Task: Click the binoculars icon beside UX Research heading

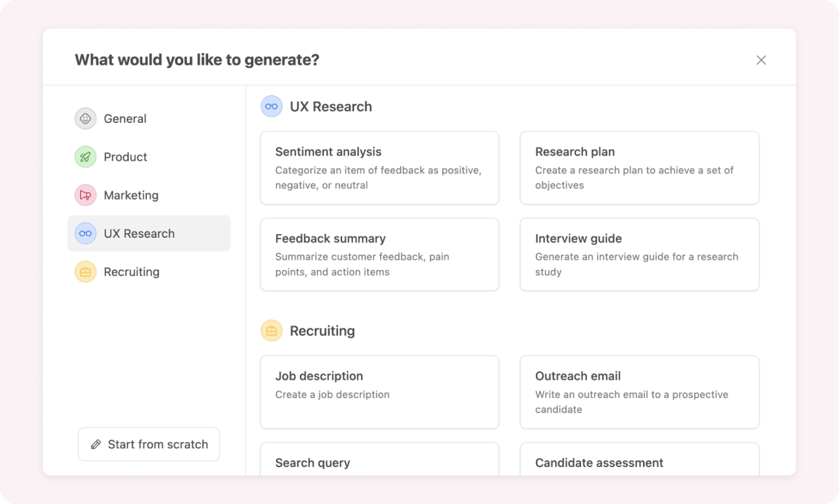Action: point(271,106)
